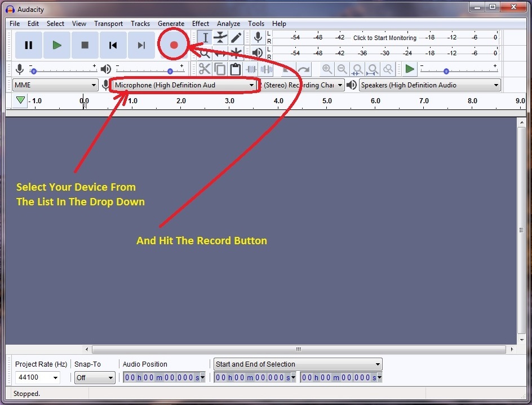Click the Zoom Out magnifier
532x405 pixels.
coord(342,69)
